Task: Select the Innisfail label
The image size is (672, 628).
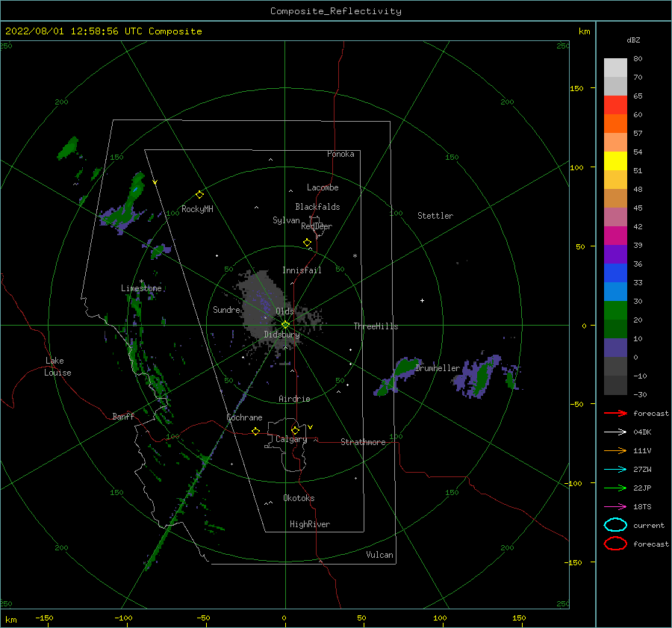Action: coord(302,270)
